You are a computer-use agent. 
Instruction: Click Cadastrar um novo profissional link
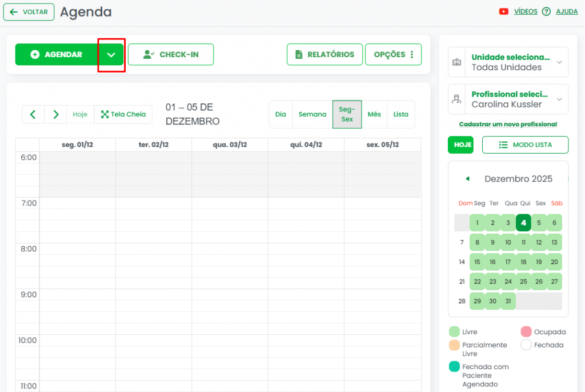(x=508, y=124)
